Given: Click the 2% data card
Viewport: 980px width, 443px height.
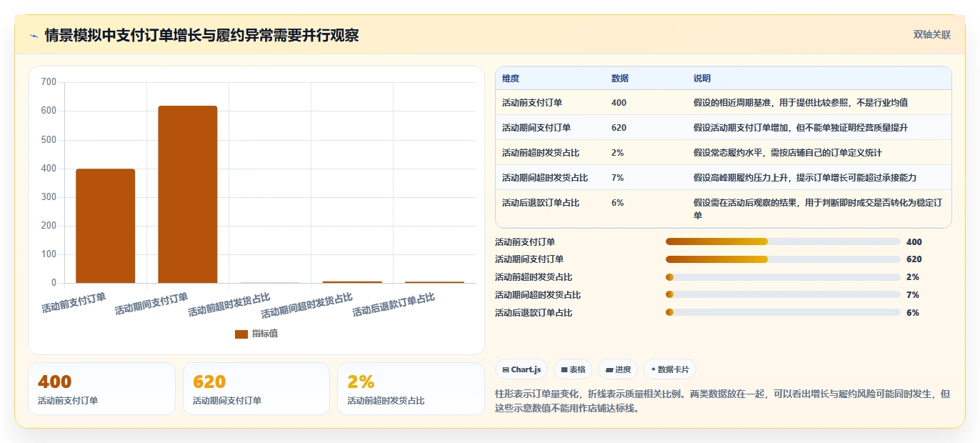Looking at the screenshot, I should (411, 389).
